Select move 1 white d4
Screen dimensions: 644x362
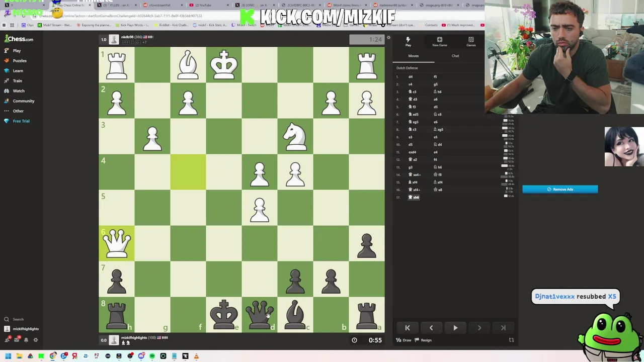(x=411, y=77)
